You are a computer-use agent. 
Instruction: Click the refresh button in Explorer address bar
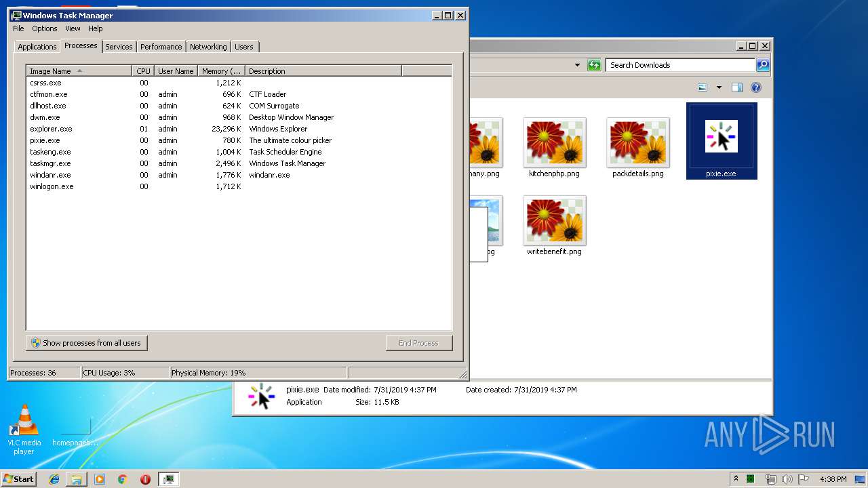click(x=594, y=65)
